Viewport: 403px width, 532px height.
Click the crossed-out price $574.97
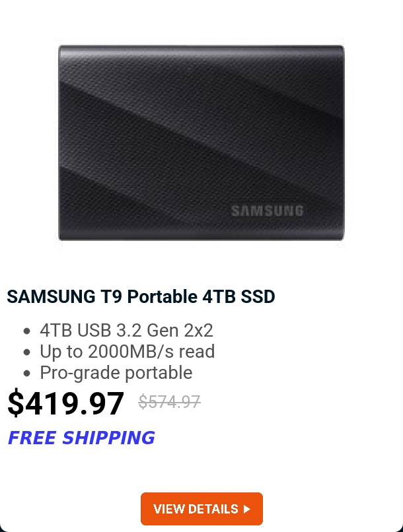(x=169, y=402)
